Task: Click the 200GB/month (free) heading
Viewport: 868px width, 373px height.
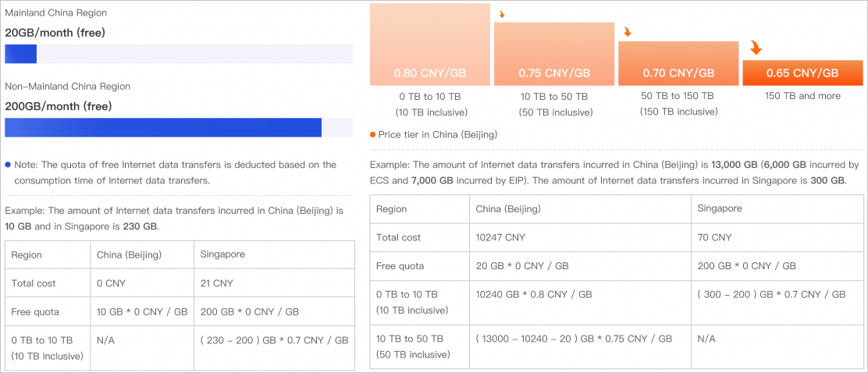Action: (x=58, y=106)
